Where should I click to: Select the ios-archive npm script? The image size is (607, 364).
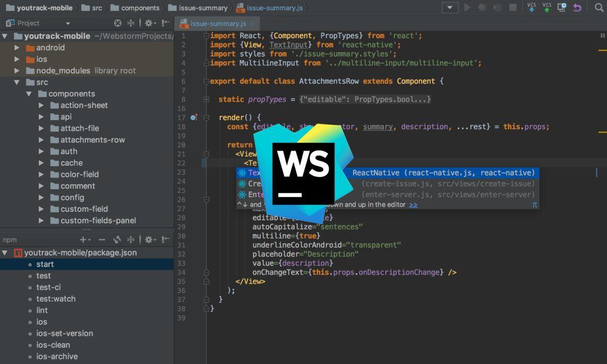pos(87,357)
